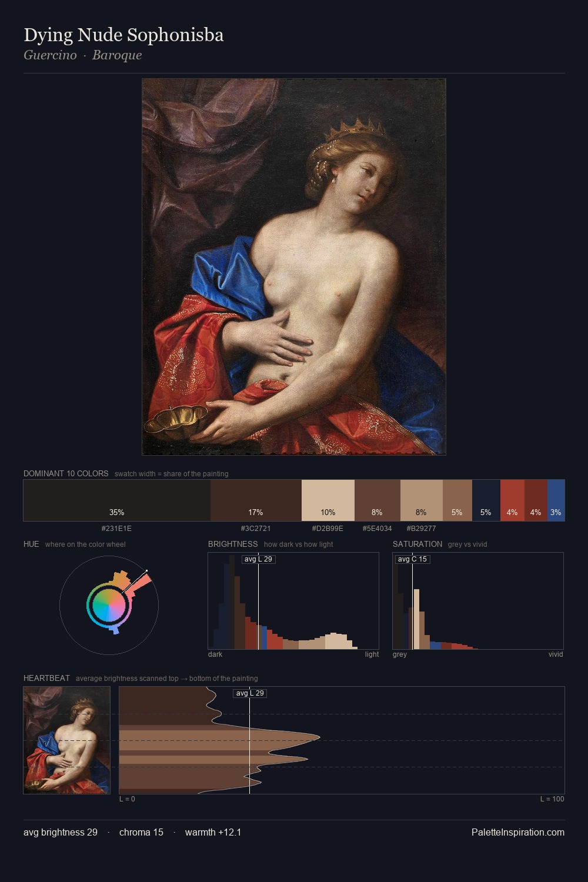The image size is (588, 882).
Task: Click footer text chroma 15
Action: pos(141,832)
